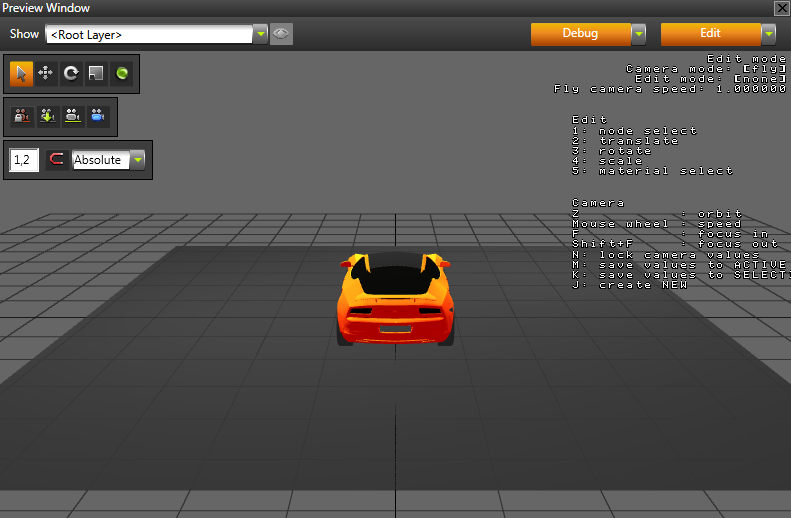Expand the Debug dropdown arrow
The width and height of the screenshot is (791, 518).
click(638, 34)
